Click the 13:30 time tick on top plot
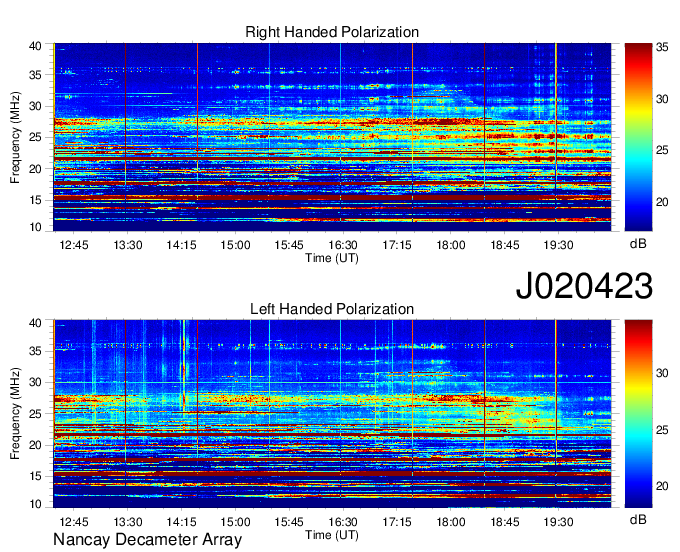Screen dimensions: 680x552 (x=128, y=245)
